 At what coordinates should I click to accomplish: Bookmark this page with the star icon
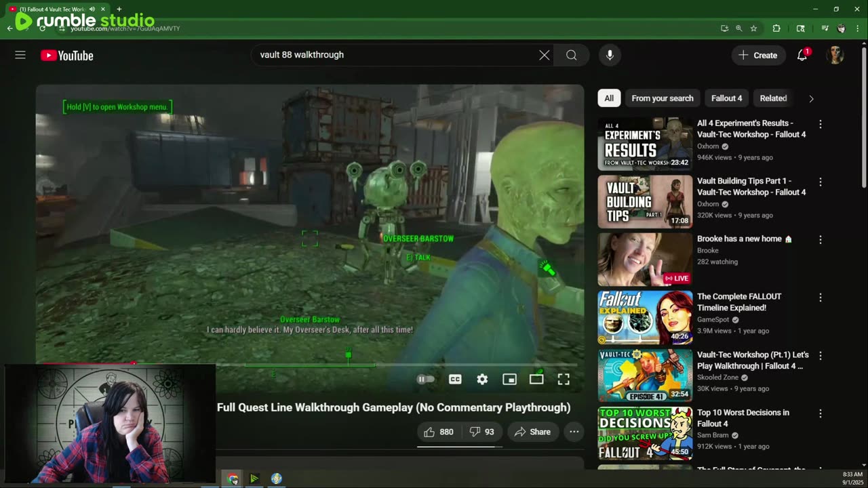753,28
